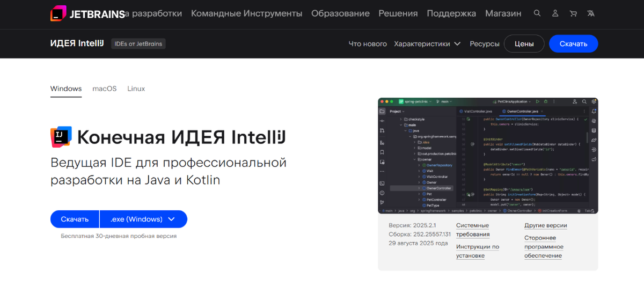Viewport: 644px width, 308px height.
Task: Click the Сборка: 252.25557.131 text
Action: pos(420,234)
